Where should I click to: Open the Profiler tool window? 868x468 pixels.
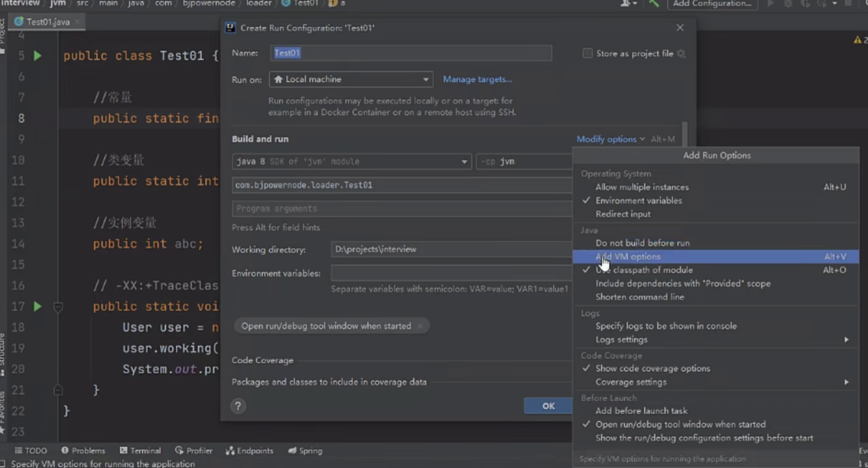(194, 451)
